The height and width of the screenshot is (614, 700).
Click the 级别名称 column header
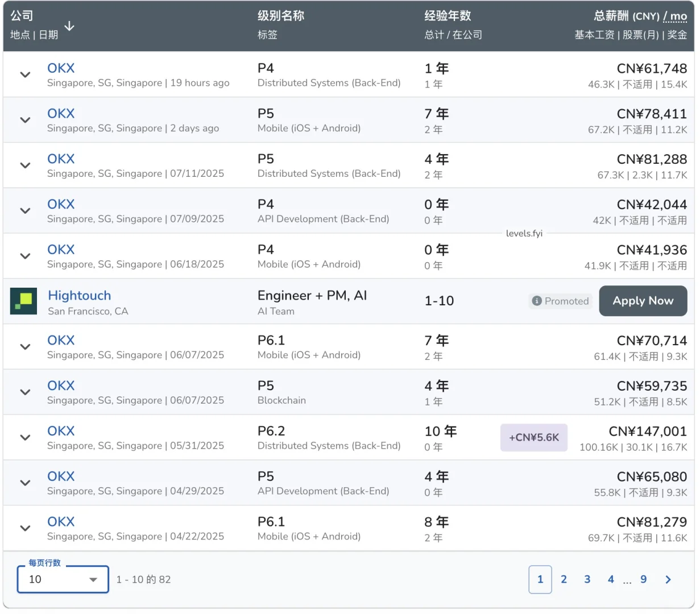point(281,16)
